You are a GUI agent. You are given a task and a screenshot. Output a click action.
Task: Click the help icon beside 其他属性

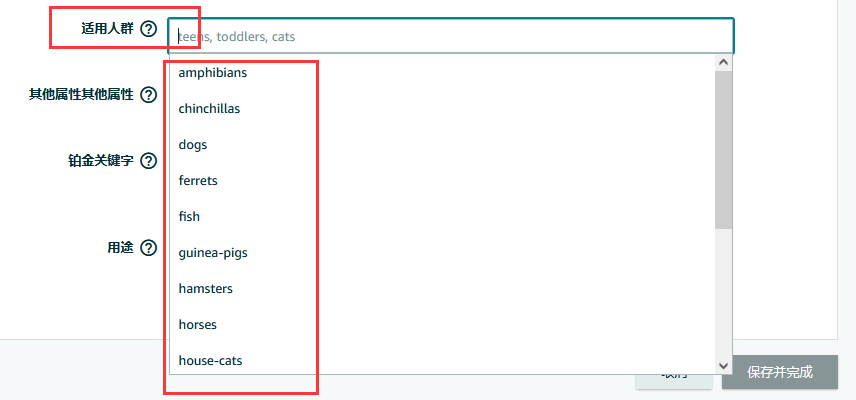coord(149,95)
